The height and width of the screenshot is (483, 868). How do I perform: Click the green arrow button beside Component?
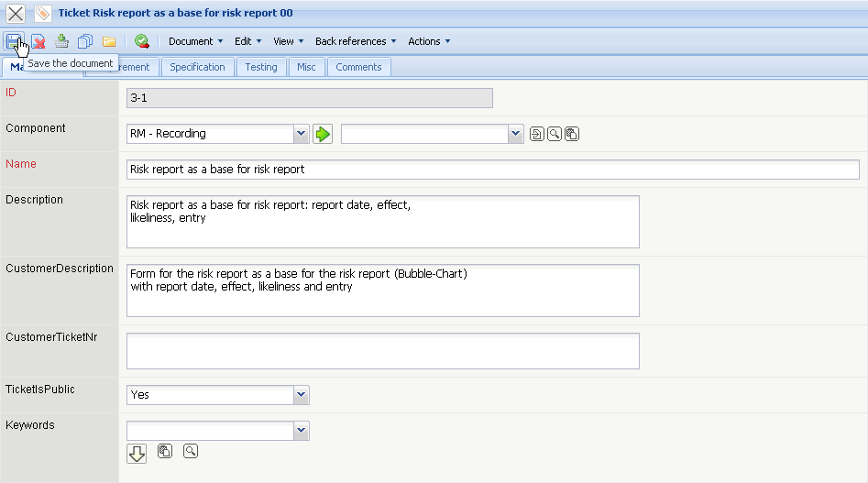pos(322,134)
